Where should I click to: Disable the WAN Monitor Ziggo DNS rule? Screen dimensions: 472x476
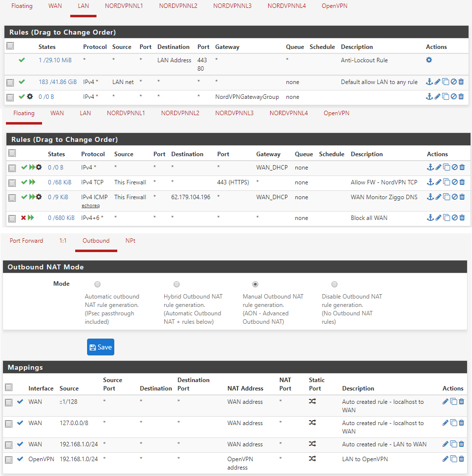(x=454, y=197)
